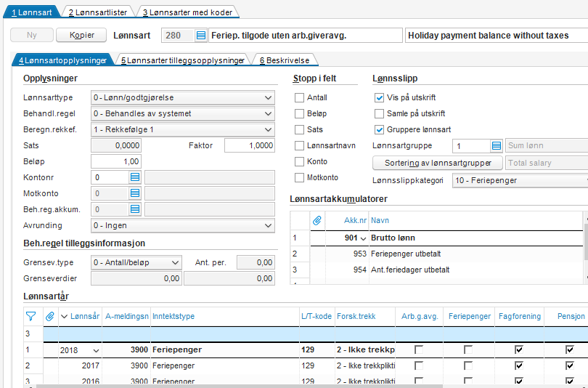Click the paperclip icon in Lønnsartår header

50,316
